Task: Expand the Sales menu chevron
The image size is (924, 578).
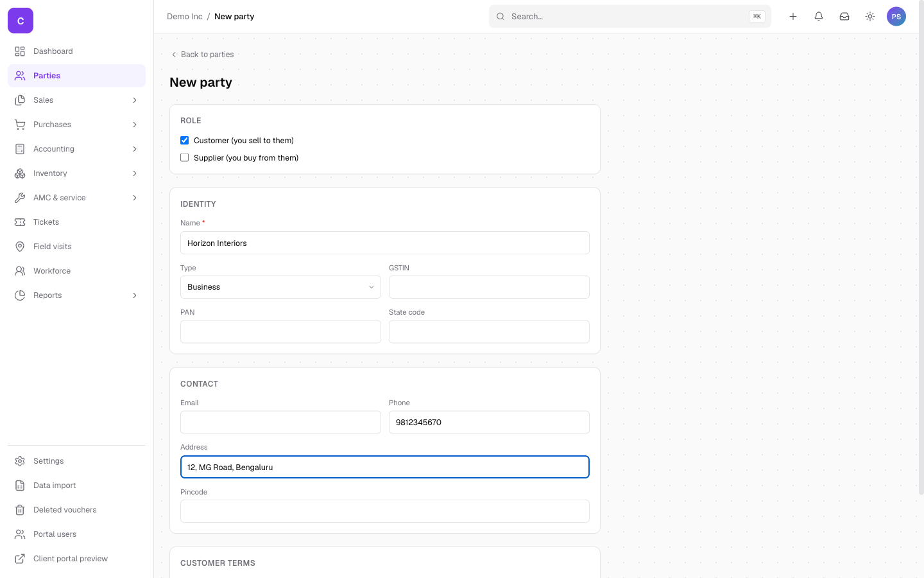Action: click(135, 100)
